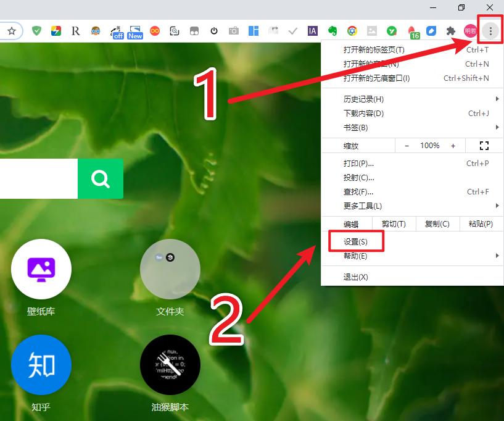The image size is (504, 421).
Task: Click the fullscreen button next to zoom
Action: pos(484,146)
